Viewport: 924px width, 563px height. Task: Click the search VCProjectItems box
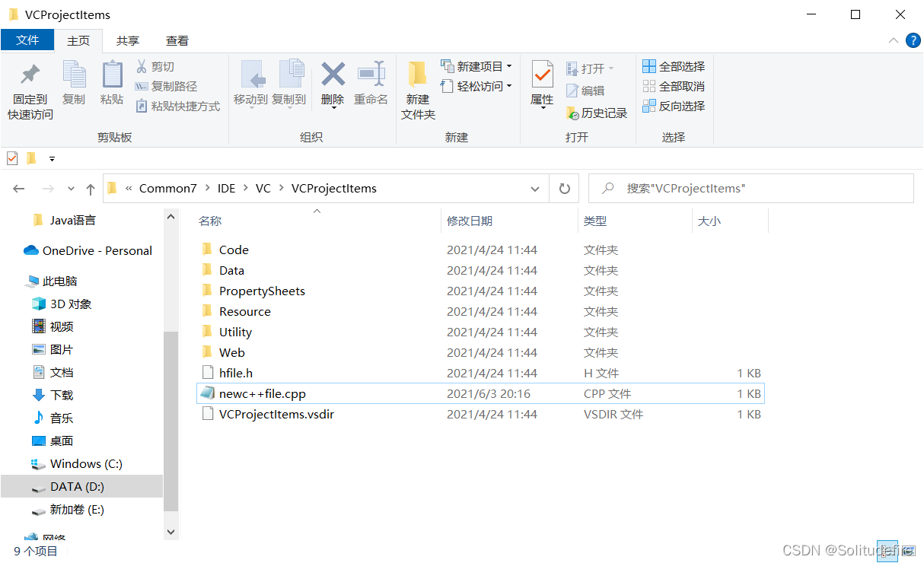coord(751,189)
